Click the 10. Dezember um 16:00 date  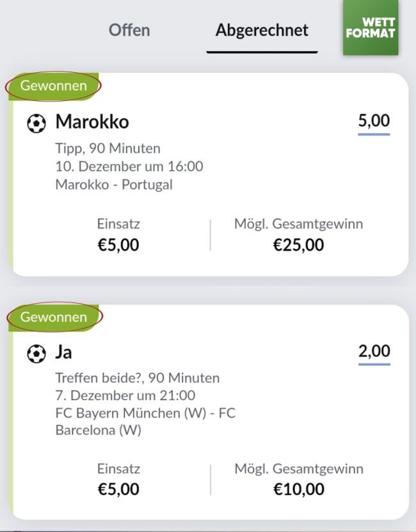point(129,167)
